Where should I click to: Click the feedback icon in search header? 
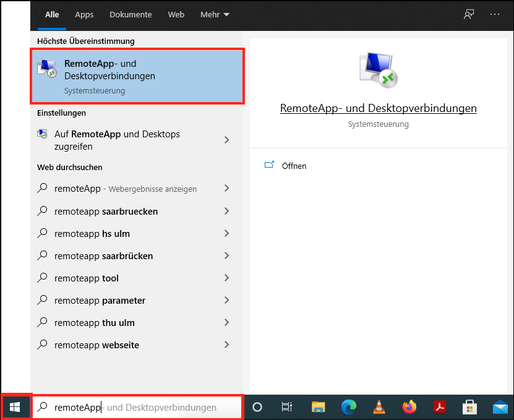coord(469,14)
